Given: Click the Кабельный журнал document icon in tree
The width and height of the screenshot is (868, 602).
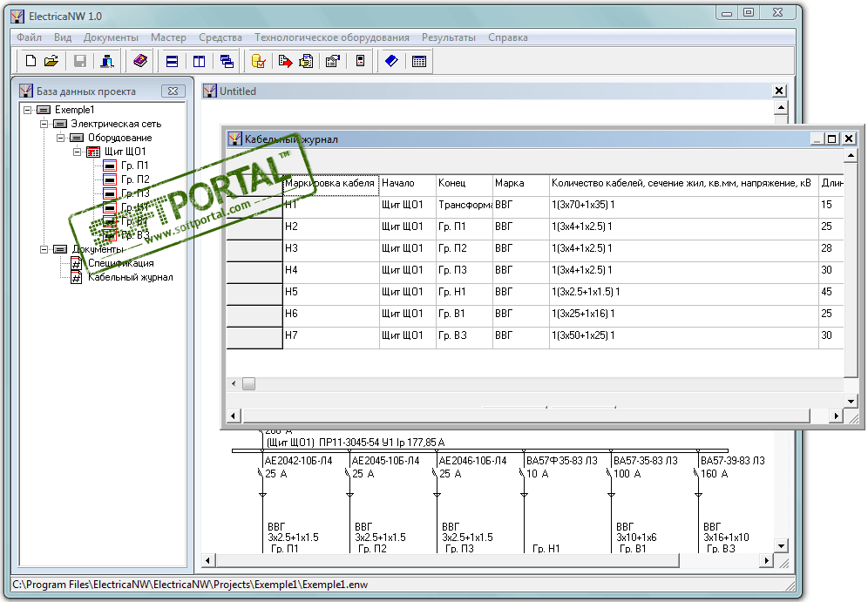Looking at the screenshot, I should 77,277.
